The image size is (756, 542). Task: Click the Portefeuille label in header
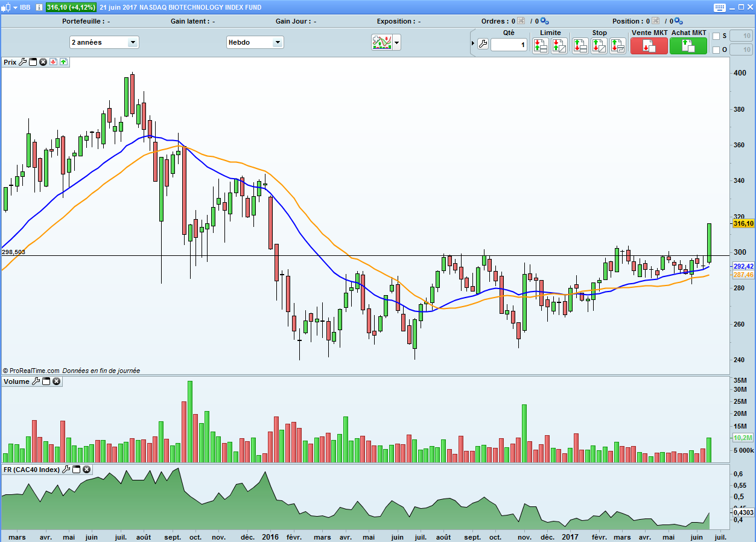point(83,21)
